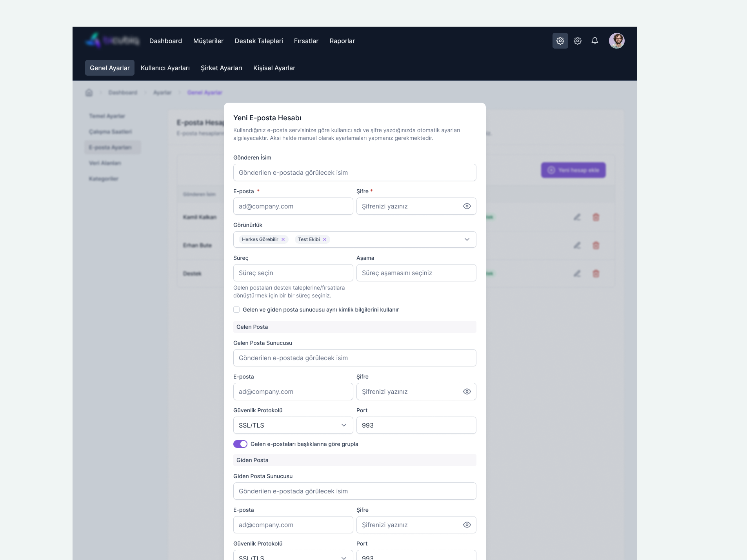The image size is (747, 560).
Task: Click Giden Posta Port field
Action: click(x=416, y=555)
